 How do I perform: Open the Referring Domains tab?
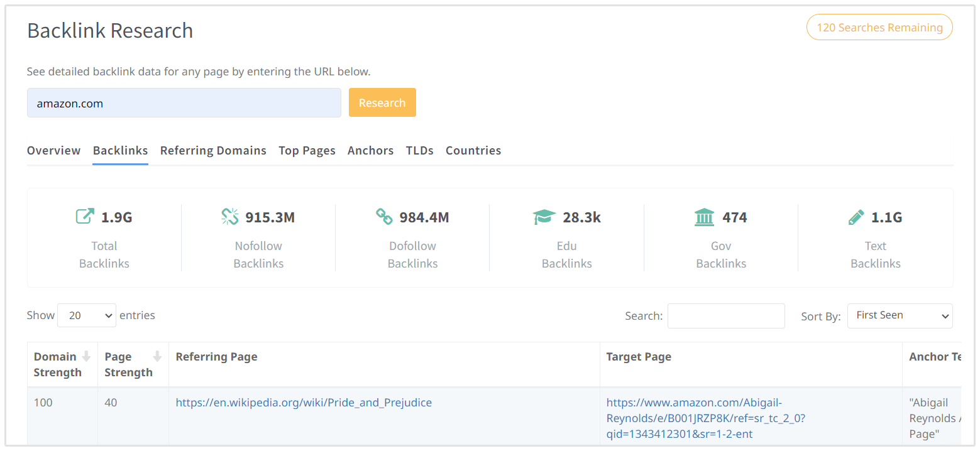[213, 151]
